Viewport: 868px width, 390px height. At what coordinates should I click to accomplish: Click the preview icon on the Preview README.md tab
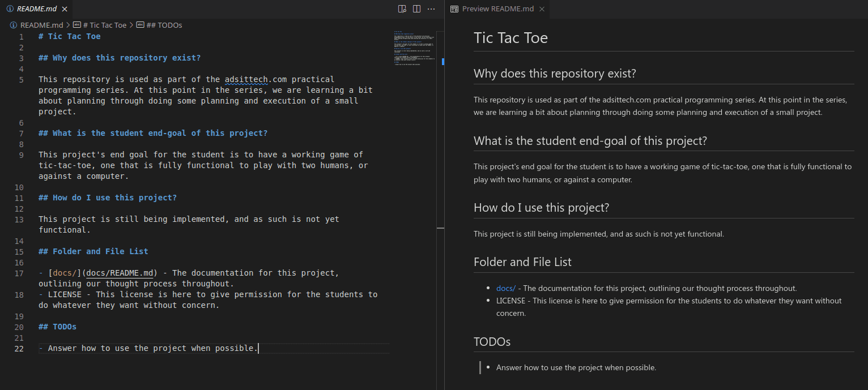[x=454, y=9]
